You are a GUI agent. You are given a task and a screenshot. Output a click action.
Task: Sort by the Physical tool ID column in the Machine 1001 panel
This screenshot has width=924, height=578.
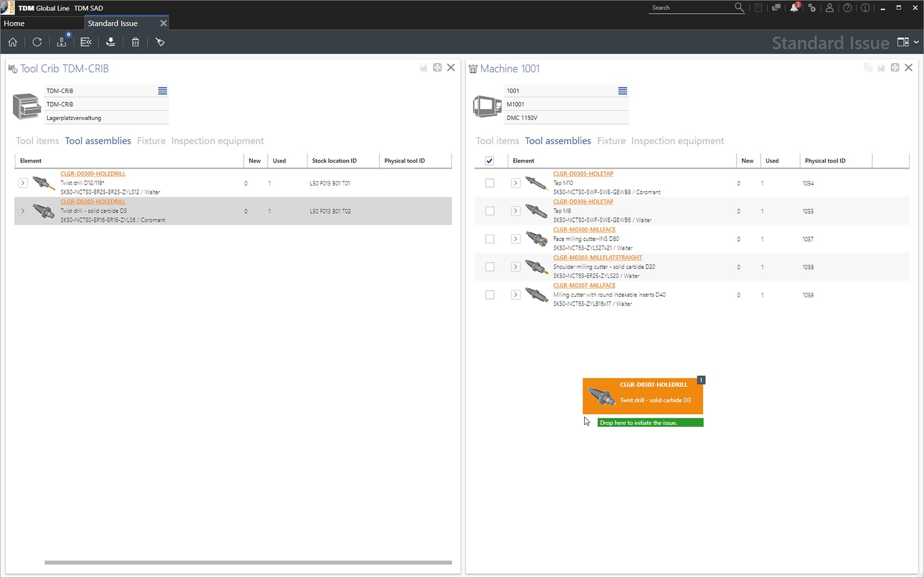(x=836, y=161)
